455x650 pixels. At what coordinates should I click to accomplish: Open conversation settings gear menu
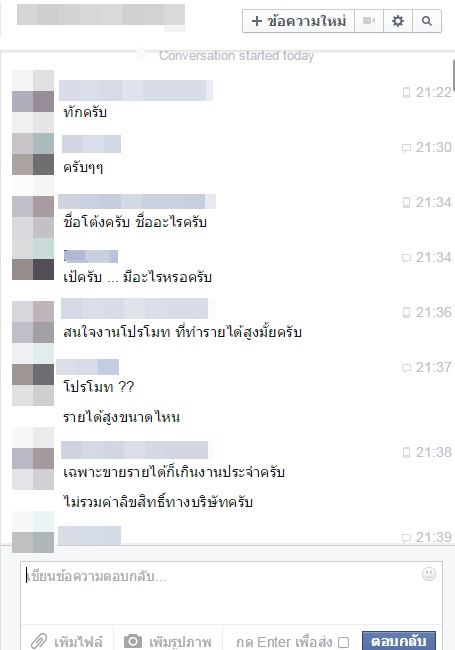(x=398, y=21)
